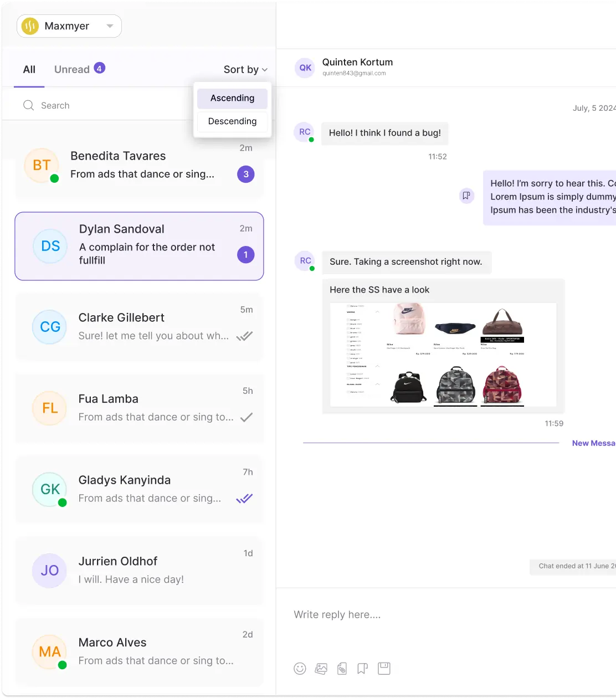Click the save (floppy disk) icon in reply toolbar
616x698 pixels.
click(x=384, y=668)
